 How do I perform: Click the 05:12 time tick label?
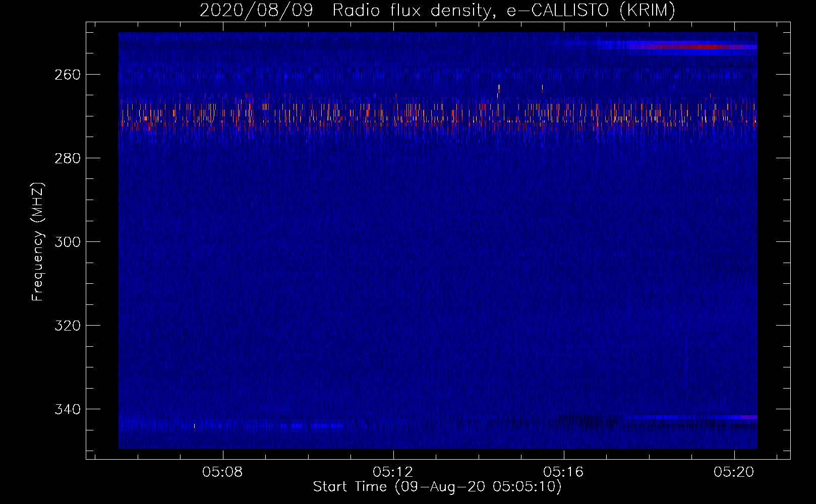tap(393, 472)
